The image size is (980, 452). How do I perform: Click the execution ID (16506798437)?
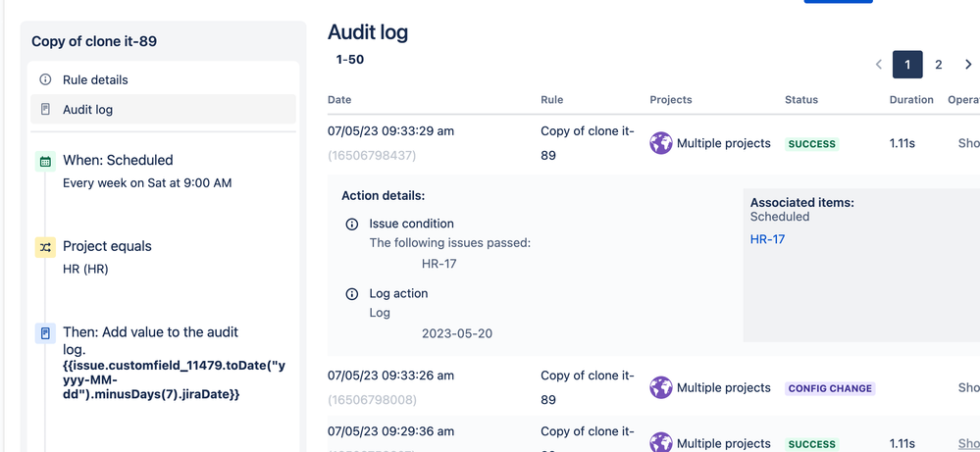[371, 156]
